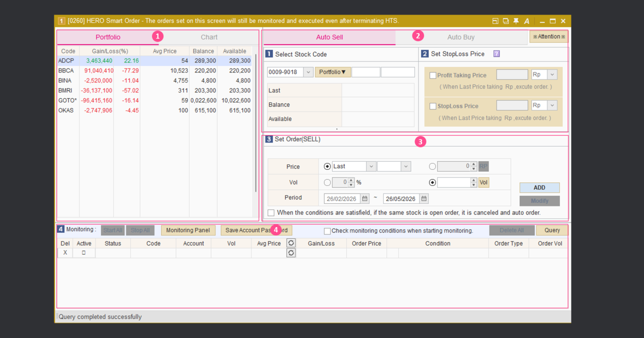This screenshot has height=338, width=644.
Task: Click the font size 'A' icon
Action: click(x=526, y=21)
